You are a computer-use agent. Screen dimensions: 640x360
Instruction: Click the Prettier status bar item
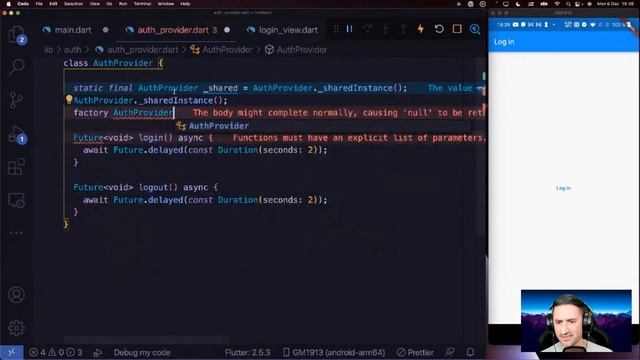tap(415, 352)
